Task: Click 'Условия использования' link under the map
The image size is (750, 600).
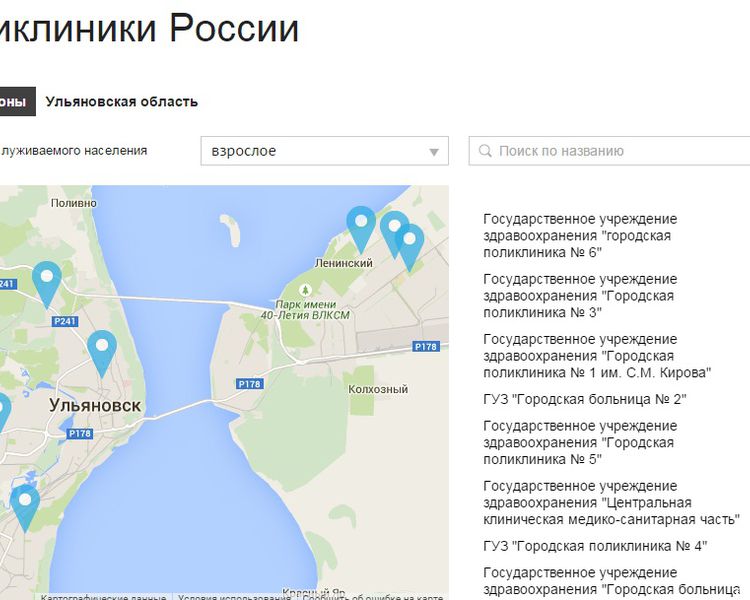Action: tap(234, 598)
